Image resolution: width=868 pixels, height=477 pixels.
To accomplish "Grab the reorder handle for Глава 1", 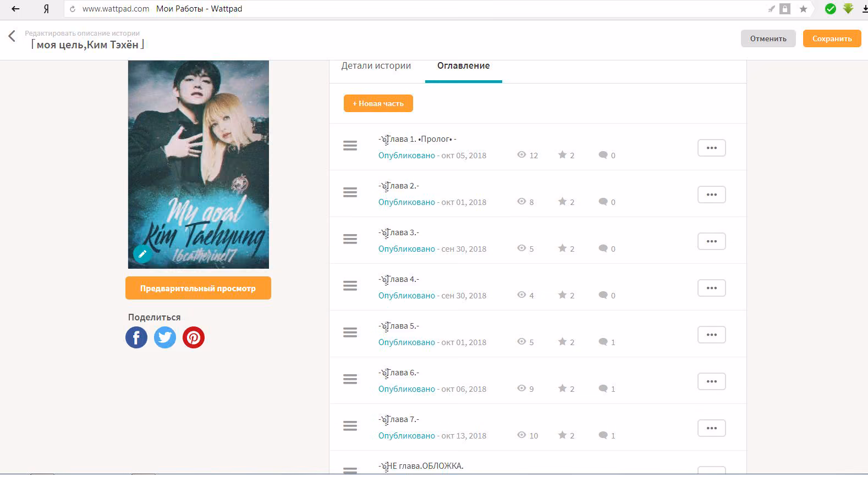I will pos(350,146).
